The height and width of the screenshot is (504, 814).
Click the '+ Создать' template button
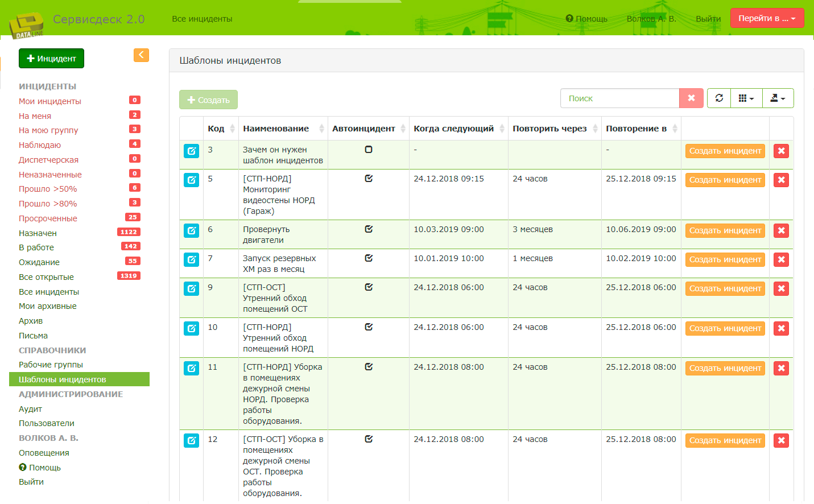point(208,100)
